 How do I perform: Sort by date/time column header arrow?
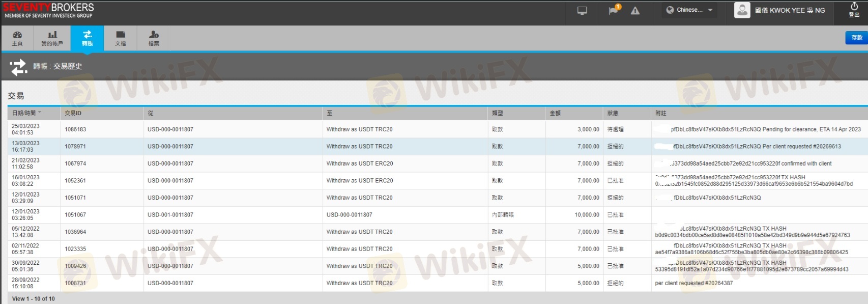[40, 113]
